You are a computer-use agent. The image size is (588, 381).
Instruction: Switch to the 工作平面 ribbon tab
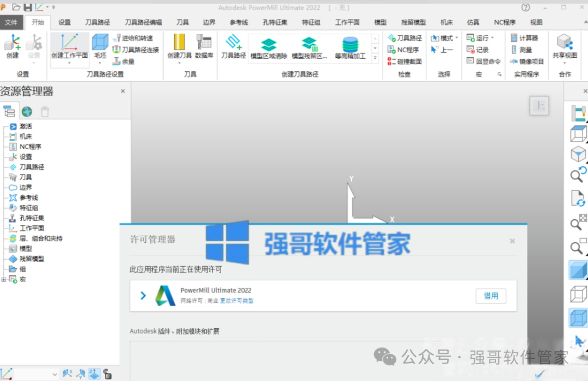point(347,22)
